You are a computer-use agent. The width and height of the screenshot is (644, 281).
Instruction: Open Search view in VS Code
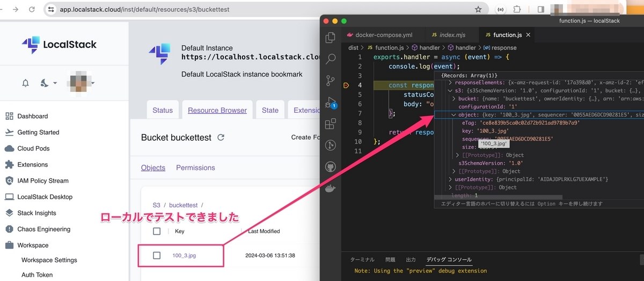(x=331, y=59)
